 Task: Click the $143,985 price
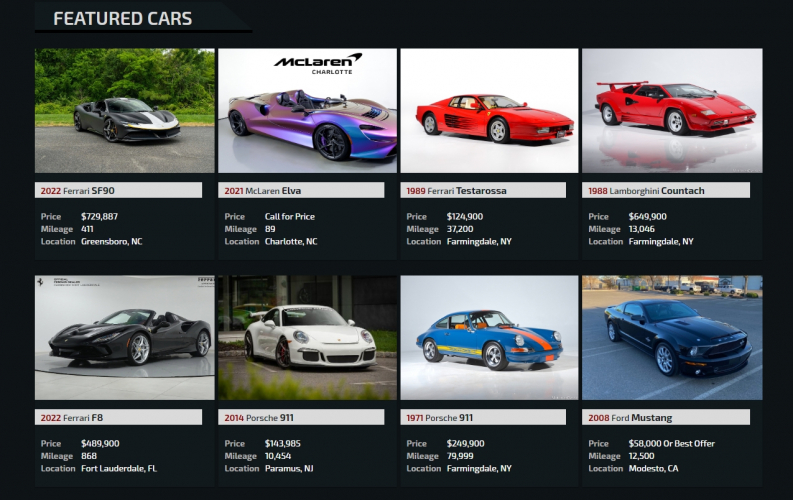283,443
